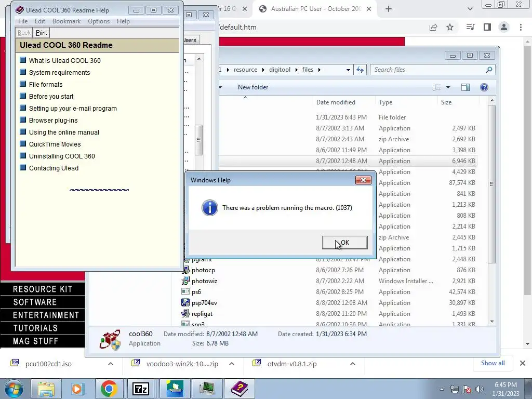
Task: Open the 'Before you start' help topic
Action: pyautogui.click(x=51, y=96)
